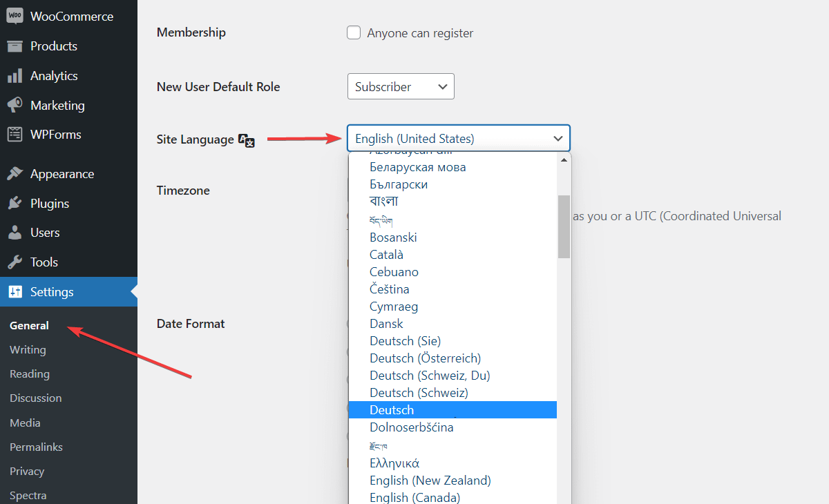Switch to the Writing settings page
Screen dimensions: 829x504
point(28,349)
